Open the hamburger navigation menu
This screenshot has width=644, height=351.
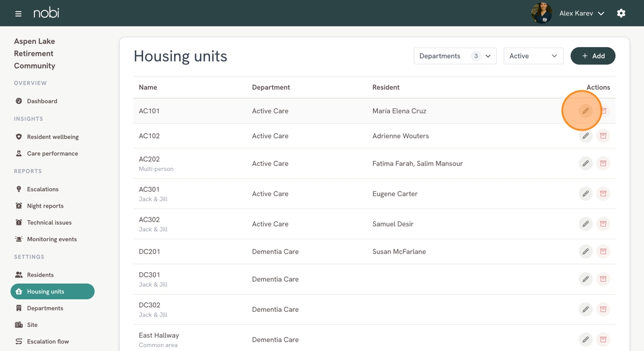[18, 14]
